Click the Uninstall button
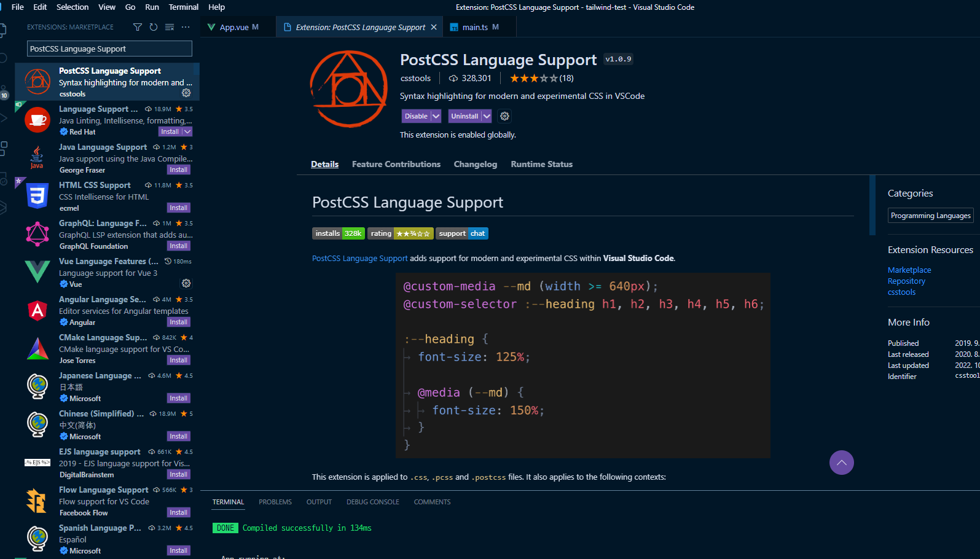Screen dimensions: 980x559 [x=465, y=116]
